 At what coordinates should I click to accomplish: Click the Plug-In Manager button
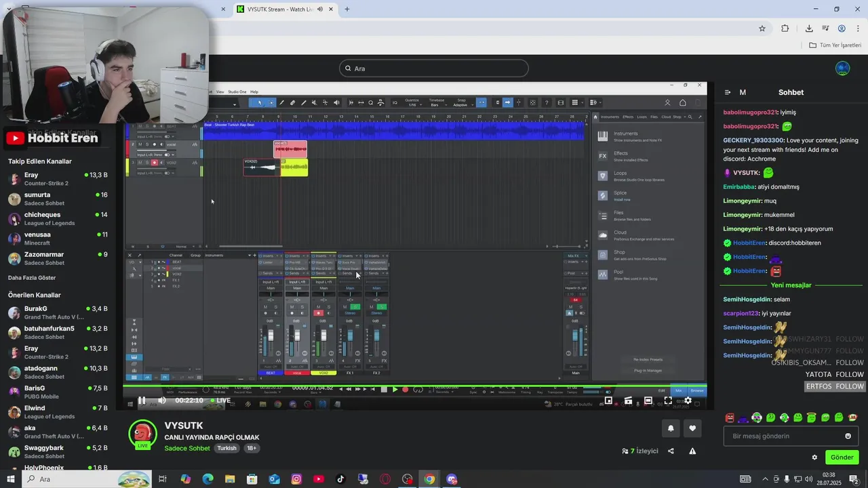coord(648,370)
